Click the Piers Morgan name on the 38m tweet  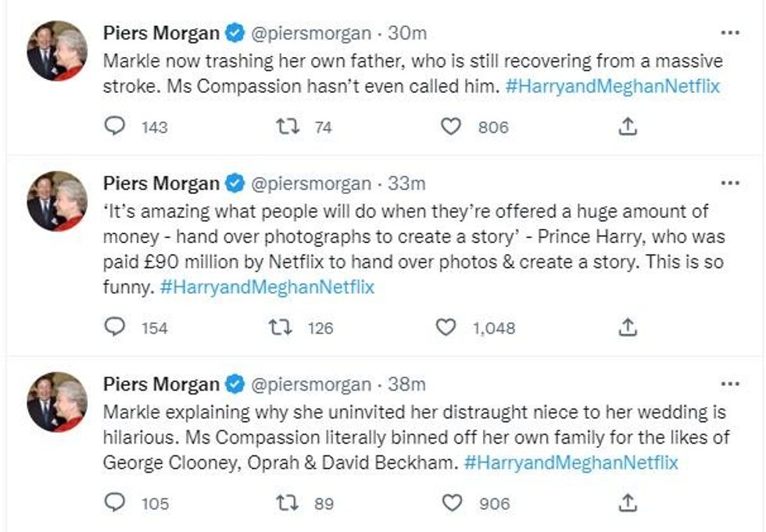tap(162, 384)
